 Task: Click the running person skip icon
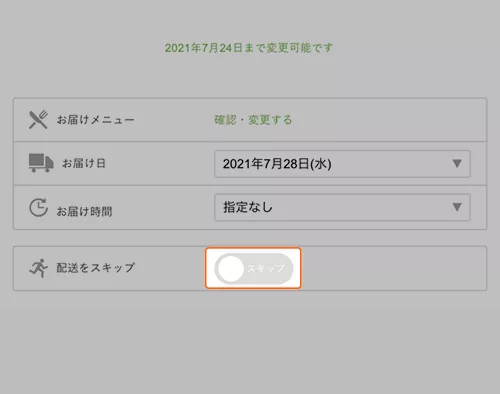(38, 268)
